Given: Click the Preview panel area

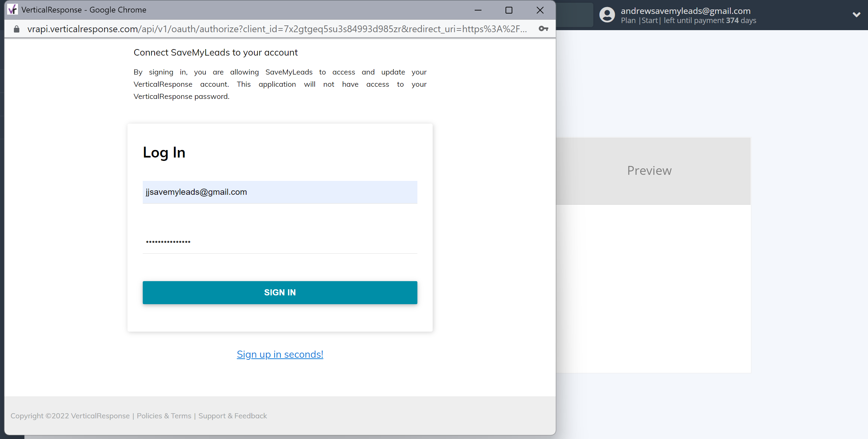Looking at the screenshot, I should pos(649,170).
